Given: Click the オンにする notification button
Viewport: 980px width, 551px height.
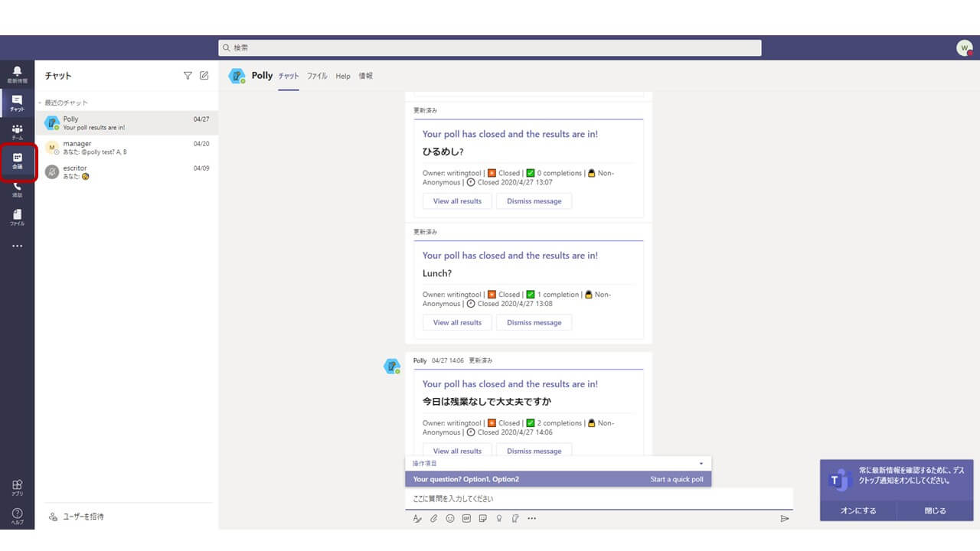Looking at the screenshot, I should pos(857,510).
